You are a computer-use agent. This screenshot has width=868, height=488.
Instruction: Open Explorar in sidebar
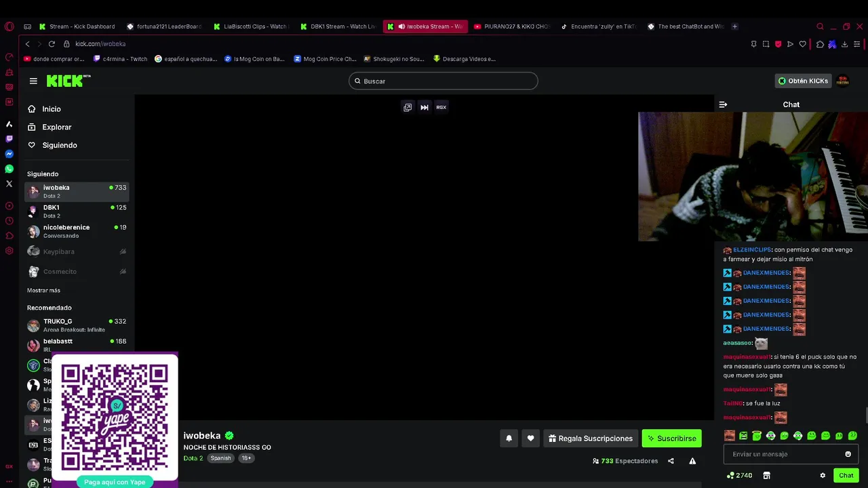point(50,127)
